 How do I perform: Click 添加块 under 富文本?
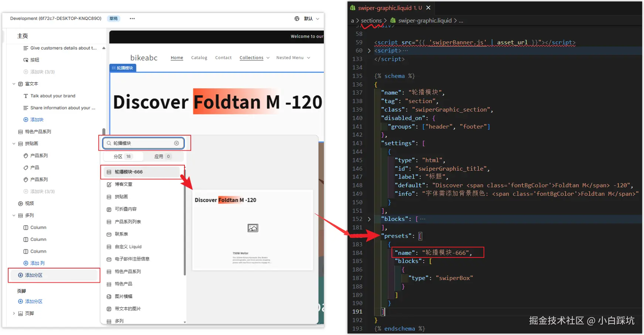(x=34, y=120)
